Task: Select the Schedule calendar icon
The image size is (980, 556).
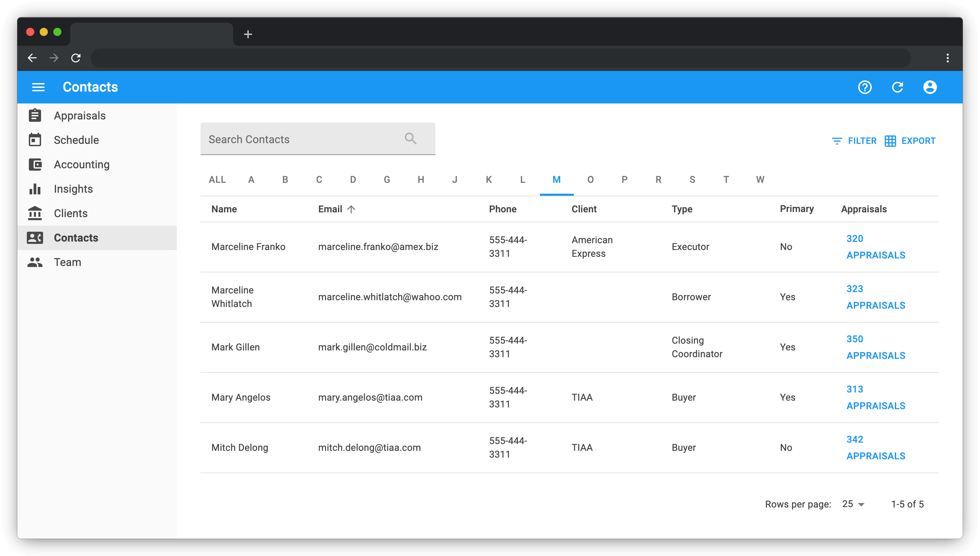Action: pyautogui.click(x=35, y=140)
